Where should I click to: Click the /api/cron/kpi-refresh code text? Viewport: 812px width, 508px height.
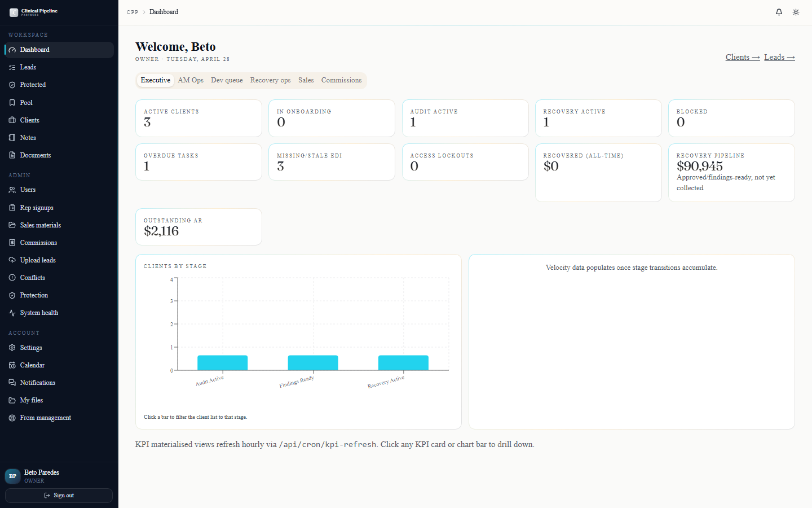click(328, 445)
